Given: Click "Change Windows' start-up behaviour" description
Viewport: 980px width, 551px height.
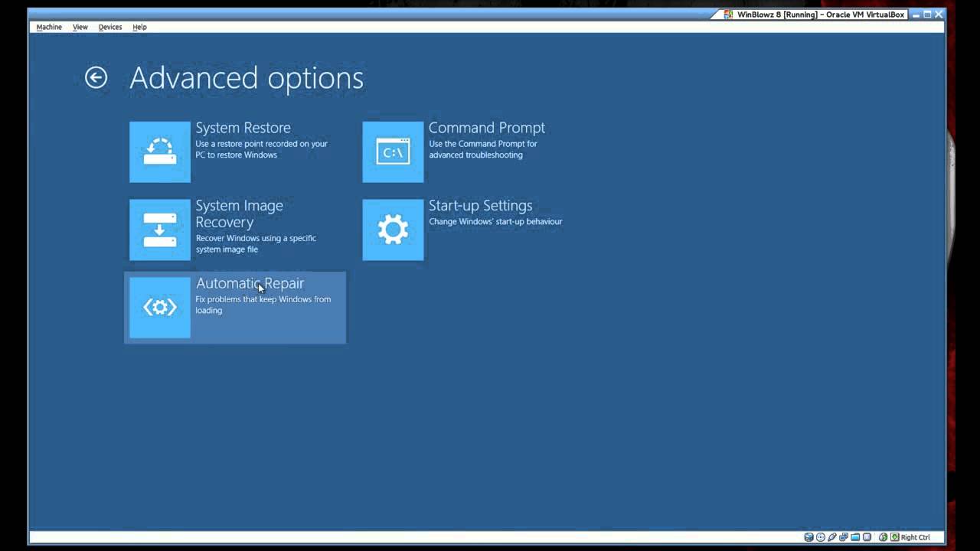Looking at the screenshot, I should pos(495,222).
